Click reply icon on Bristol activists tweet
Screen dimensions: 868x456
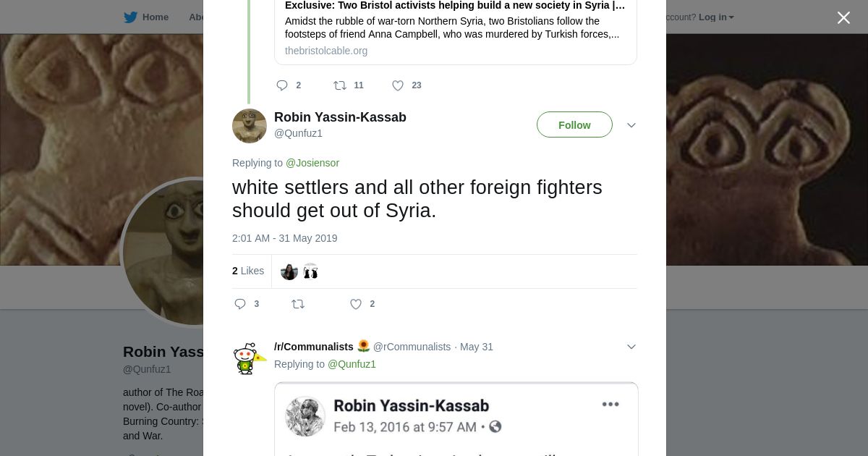282,85
